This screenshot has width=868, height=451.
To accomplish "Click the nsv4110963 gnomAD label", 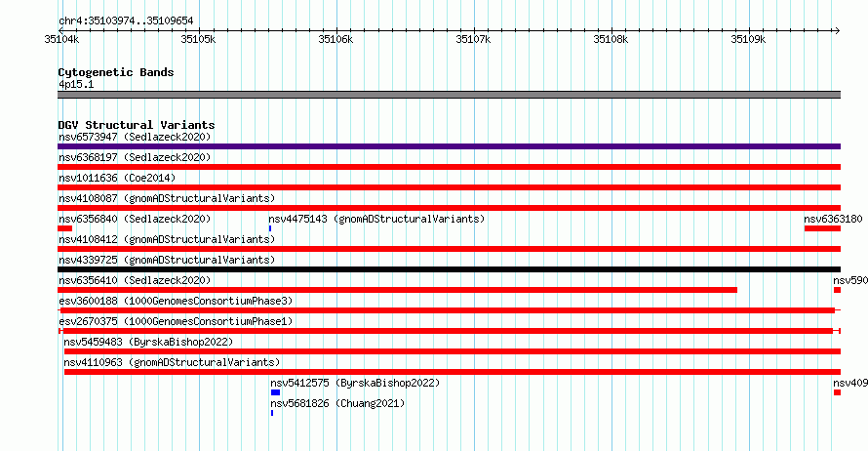I will [x=172, y=362].
